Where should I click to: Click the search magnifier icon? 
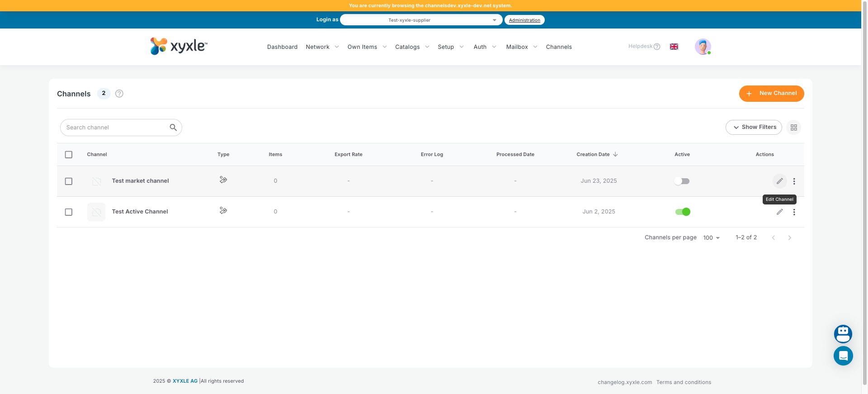[x=173, y=128]
